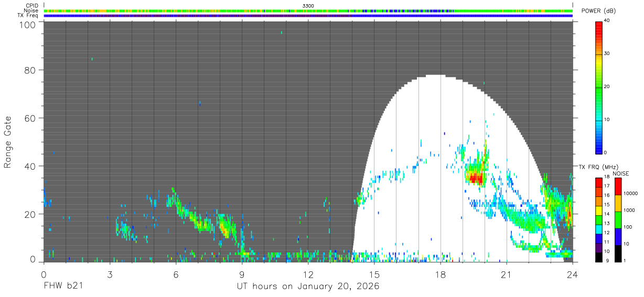
Task: Click the '40' tick on the POWER scale
Action: (608, 20)
